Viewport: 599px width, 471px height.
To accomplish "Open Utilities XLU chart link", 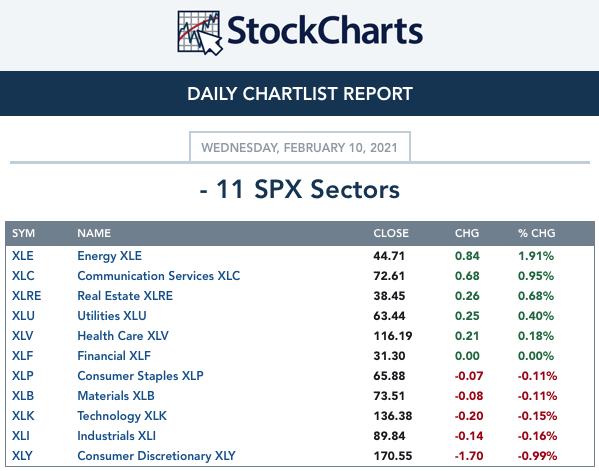I will pyautogui.click(x=112, y=316).
